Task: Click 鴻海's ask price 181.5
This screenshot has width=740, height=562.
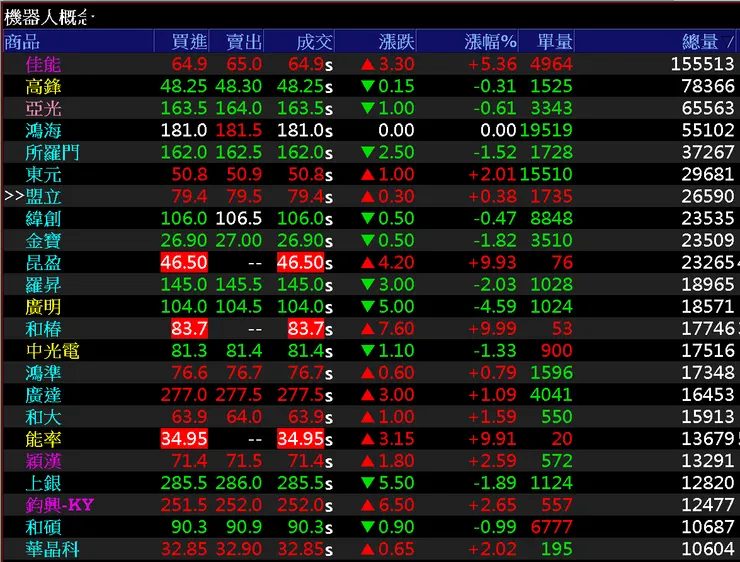Action: point(238,130)
